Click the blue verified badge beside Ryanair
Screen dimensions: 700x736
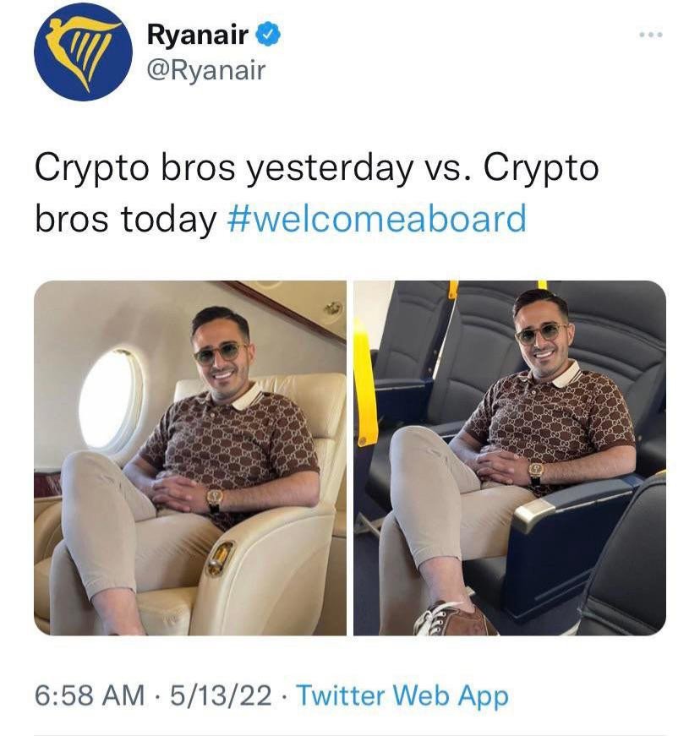click(x=270, y=35)
